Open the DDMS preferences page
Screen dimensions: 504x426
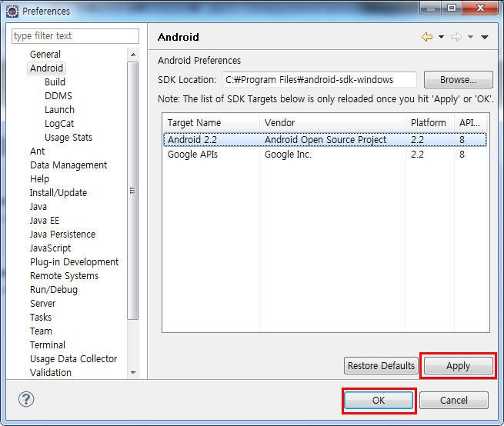[58, 96]
